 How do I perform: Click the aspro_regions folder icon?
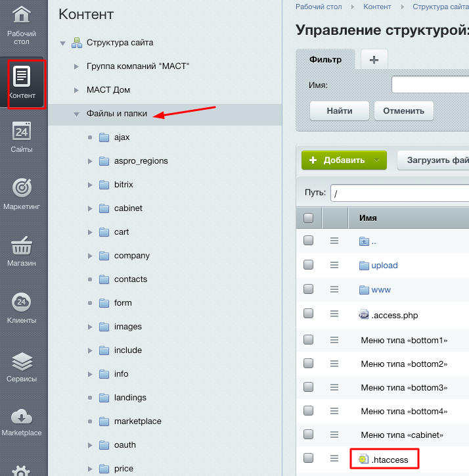coord(104,161)
